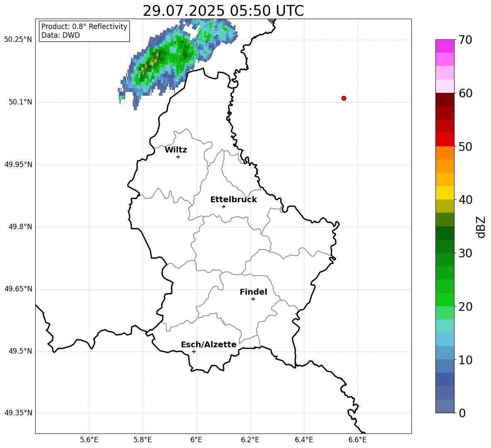Screen dimensions: 491x448
Task: Click the 10 tick on the colorbar
Action: tap(465, 360)
